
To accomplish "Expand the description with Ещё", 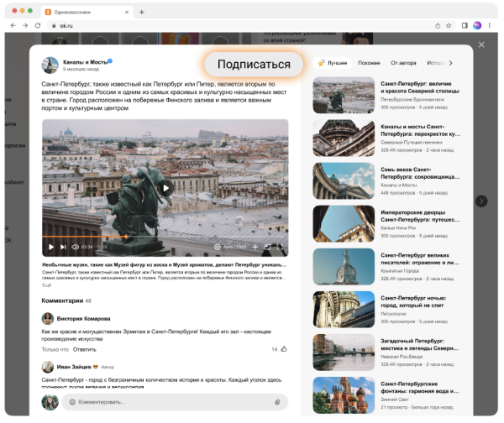I will [x=47, y=285].
